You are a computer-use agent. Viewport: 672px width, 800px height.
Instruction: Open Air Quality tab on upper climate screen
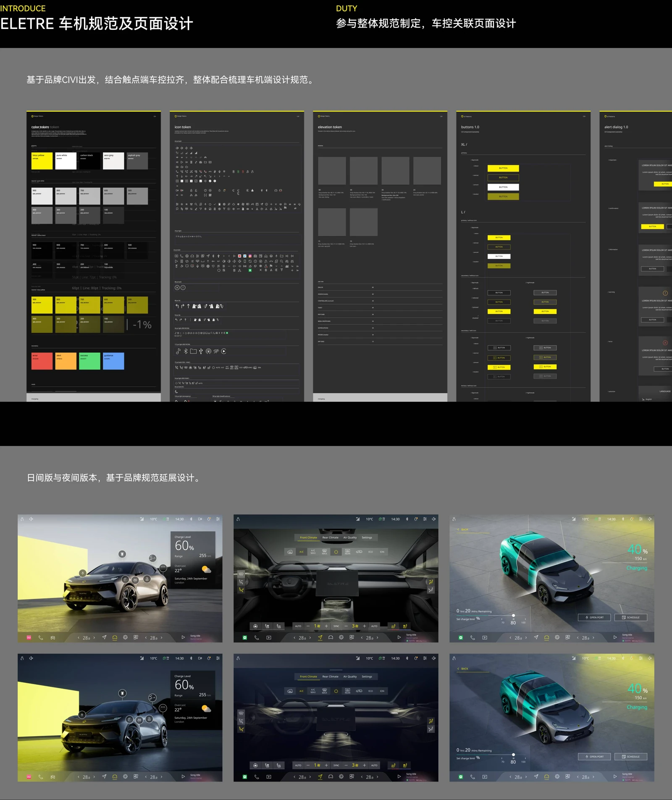(x=350, y=537)
